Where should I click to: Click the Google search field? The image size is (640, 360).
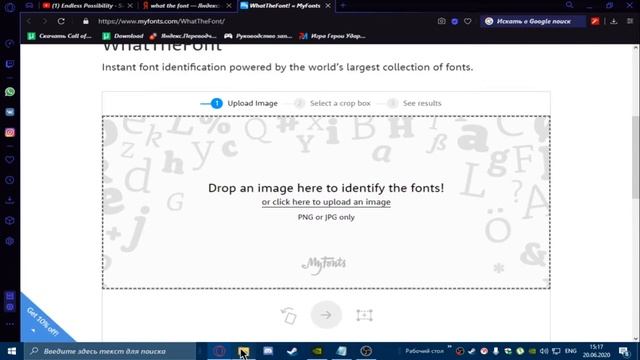(533, 21)
